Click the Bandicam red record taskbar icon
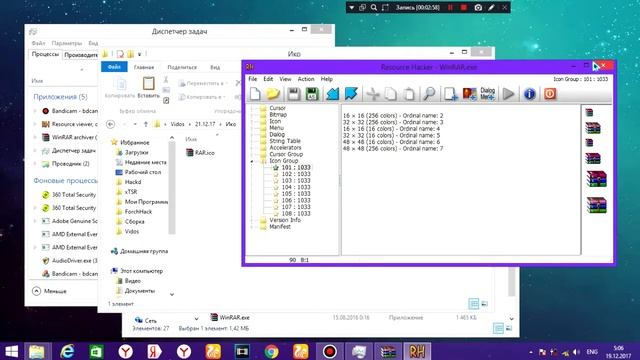 [330, 351]
